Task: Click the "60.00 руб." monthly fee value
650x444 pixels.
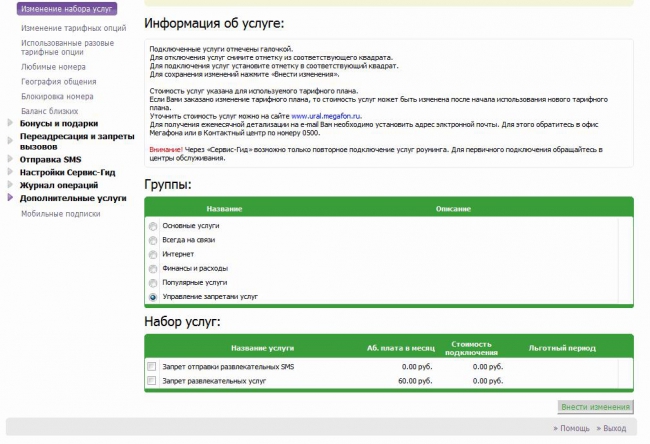Action: pyautogui.click(x=415, y=381)
